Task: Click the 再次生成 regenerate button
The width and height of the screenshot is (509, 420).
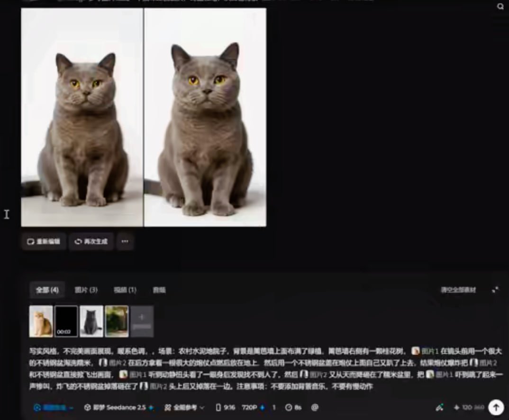Action: [x=91, y=241]
